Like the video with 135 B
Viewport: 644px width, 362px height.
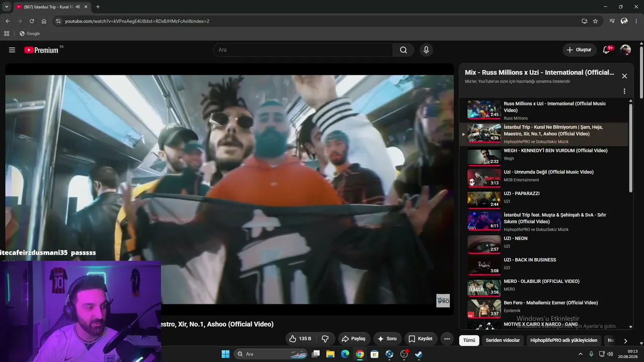coord(300,339)
